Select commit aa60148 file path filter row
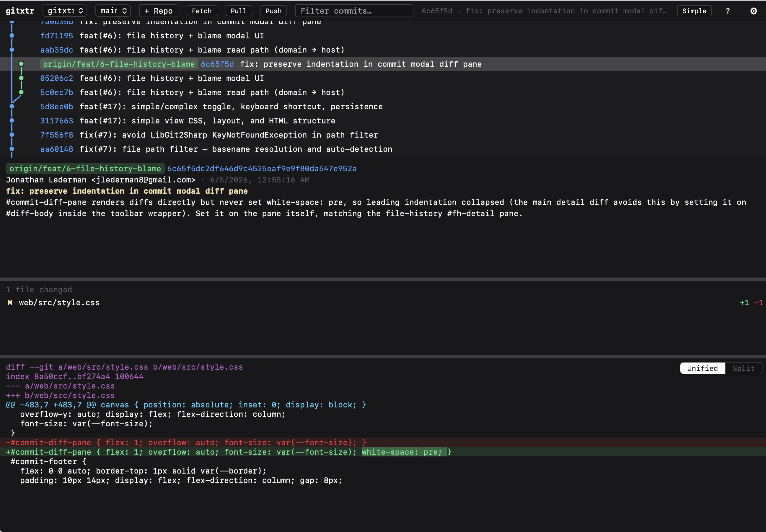 [383, 149]
